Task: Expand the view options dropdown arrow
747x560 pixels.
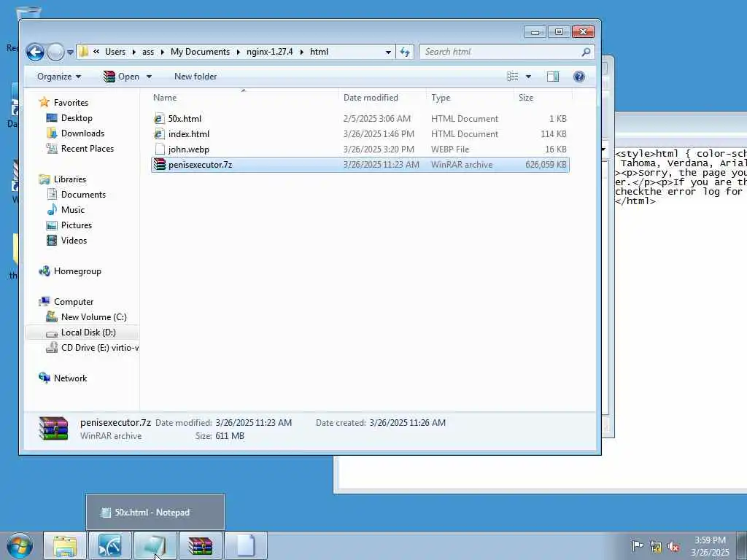Action: click(x=528, y=77)
